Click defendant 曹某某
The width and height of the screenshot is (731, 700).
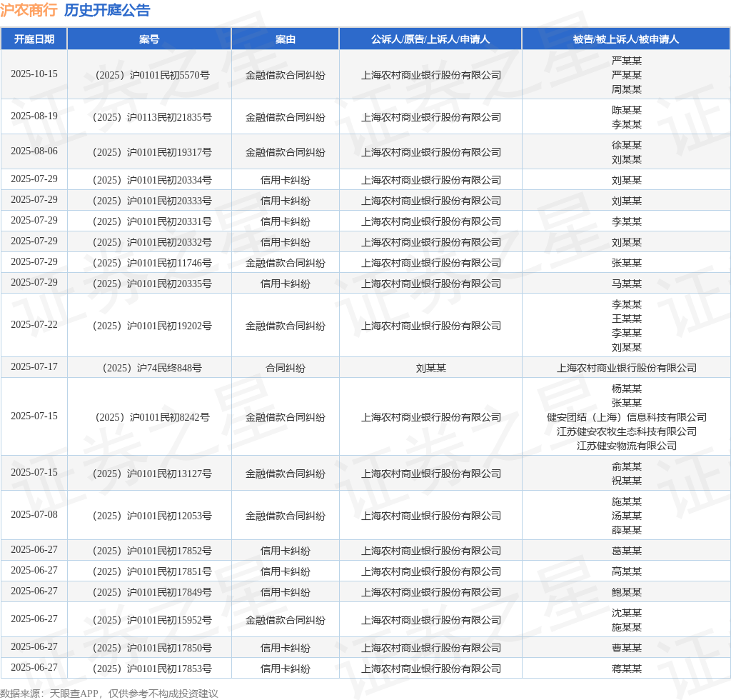coord(627,648)
